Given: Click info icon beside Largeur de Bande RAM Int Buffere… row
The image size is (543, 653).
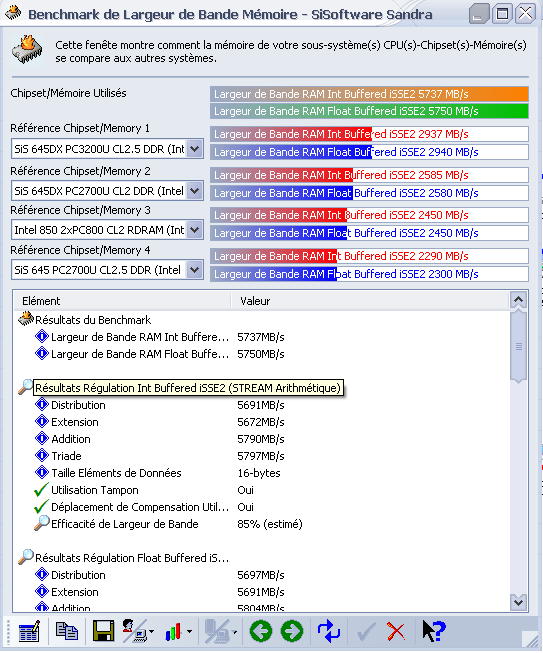Looking at the screenshot, I should (x=42, y=336).
